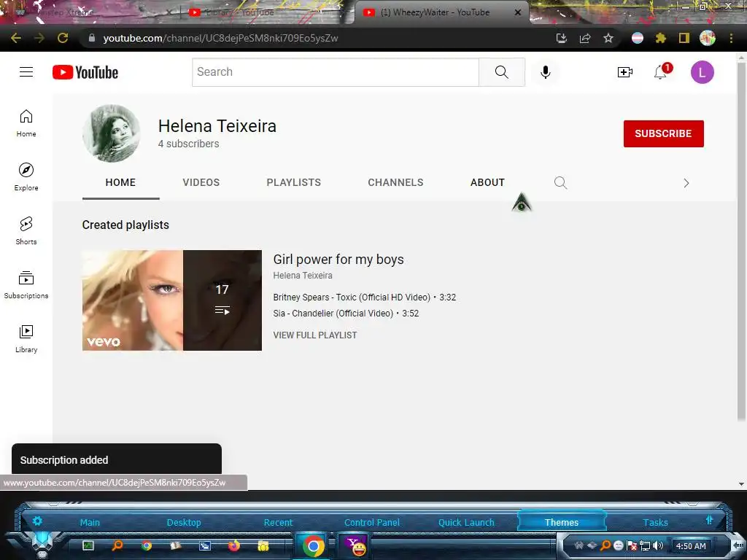
Task: Switch to the VIDEOS channel tab
Action: 201,182
